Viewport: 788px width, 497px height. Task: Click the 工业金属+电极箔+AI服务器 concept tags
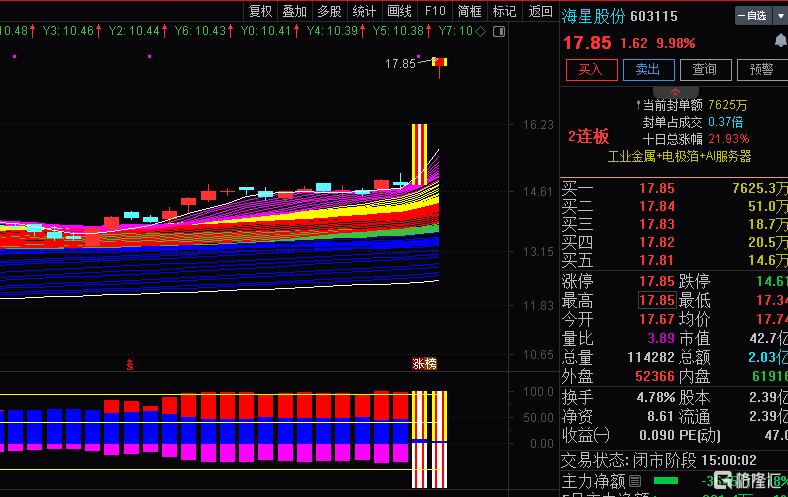(679, 157)
